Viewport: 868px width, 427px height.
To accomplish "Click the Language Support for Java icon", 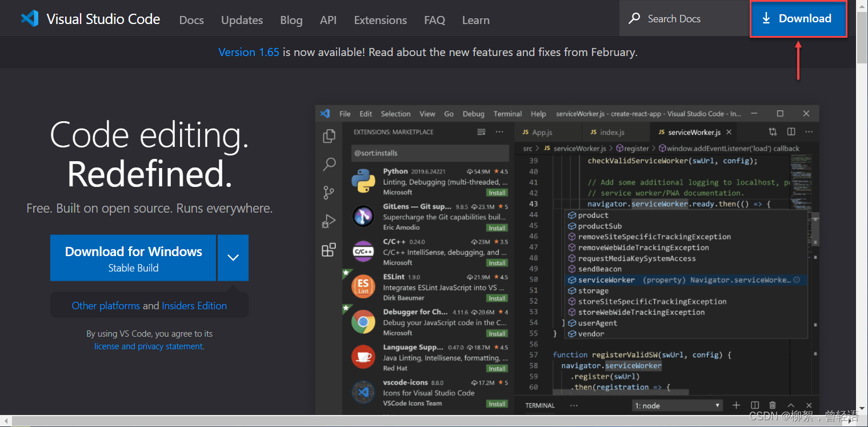I will click(363, 357).
